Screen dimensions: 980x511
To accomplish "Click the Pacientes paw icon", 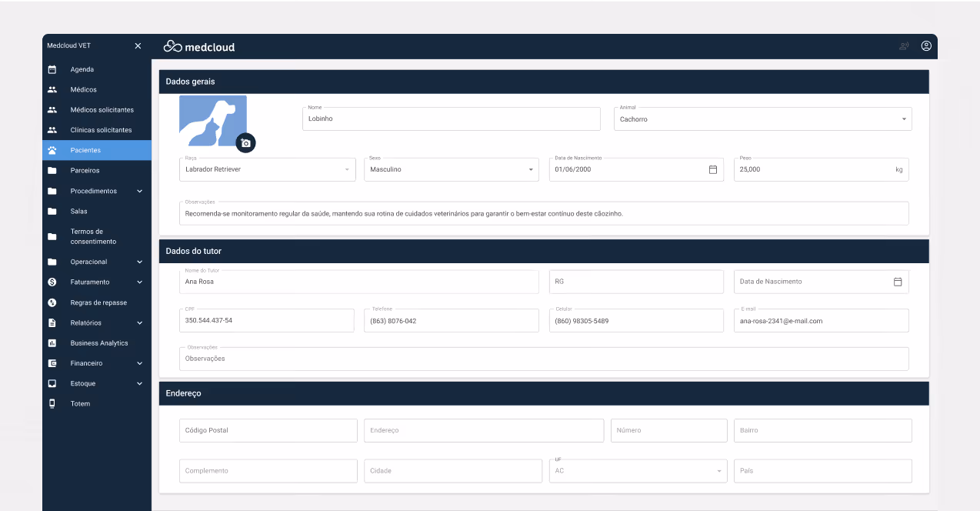I will pyautogui.click(x=52, y=150).
